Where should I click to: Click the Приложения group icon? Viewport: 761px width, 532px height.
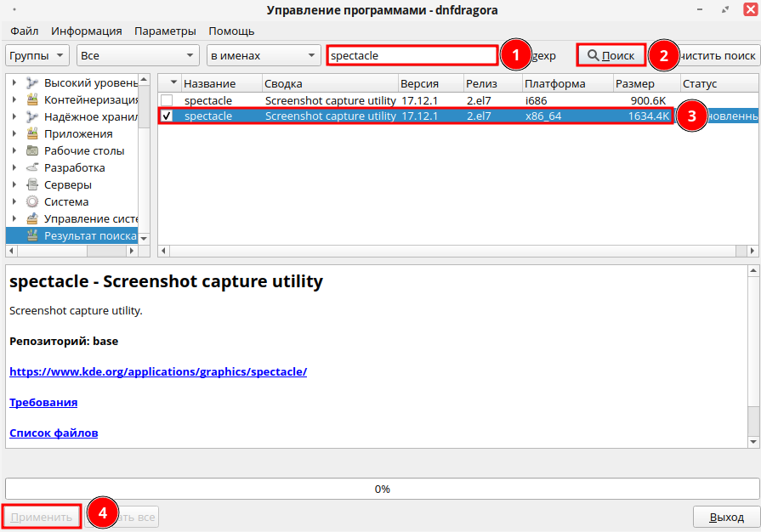point(32,134)
